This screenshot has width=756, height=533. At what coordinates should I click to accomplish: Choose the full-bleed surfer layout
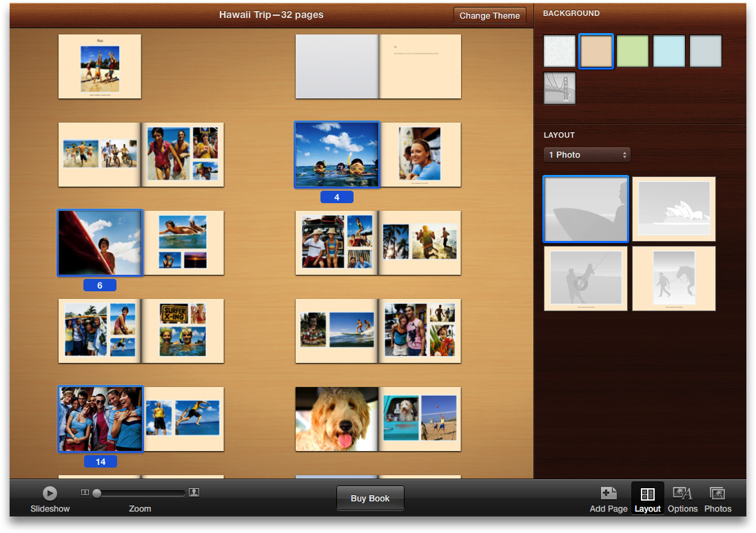click(586, 209)
